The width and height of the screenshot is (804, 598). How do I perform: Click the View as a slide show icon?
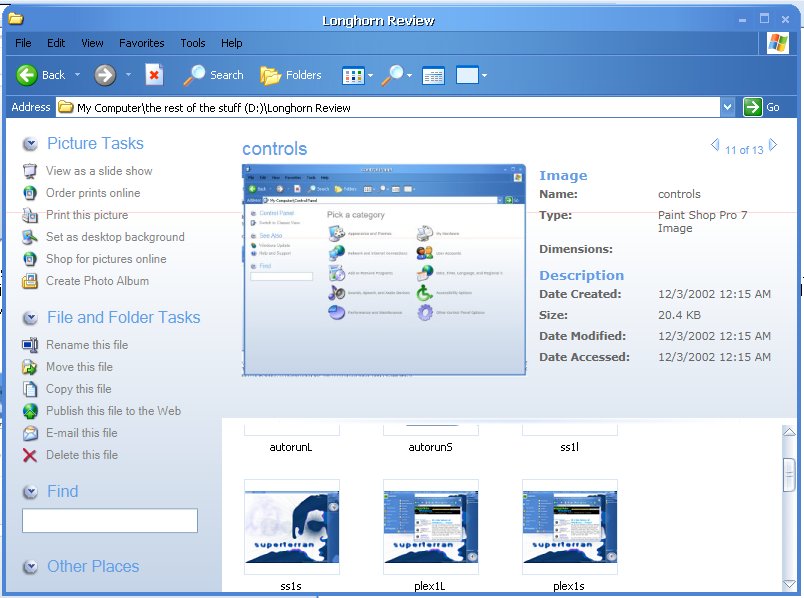pyautogui.click(x=30, y=171)
